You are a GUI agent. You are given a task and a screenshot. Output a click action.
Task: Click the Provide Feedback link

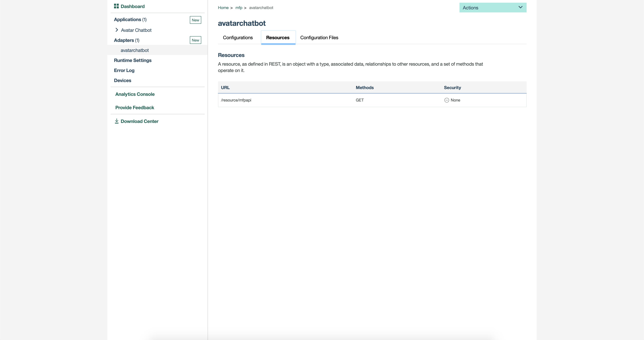[x=135, y=108]
